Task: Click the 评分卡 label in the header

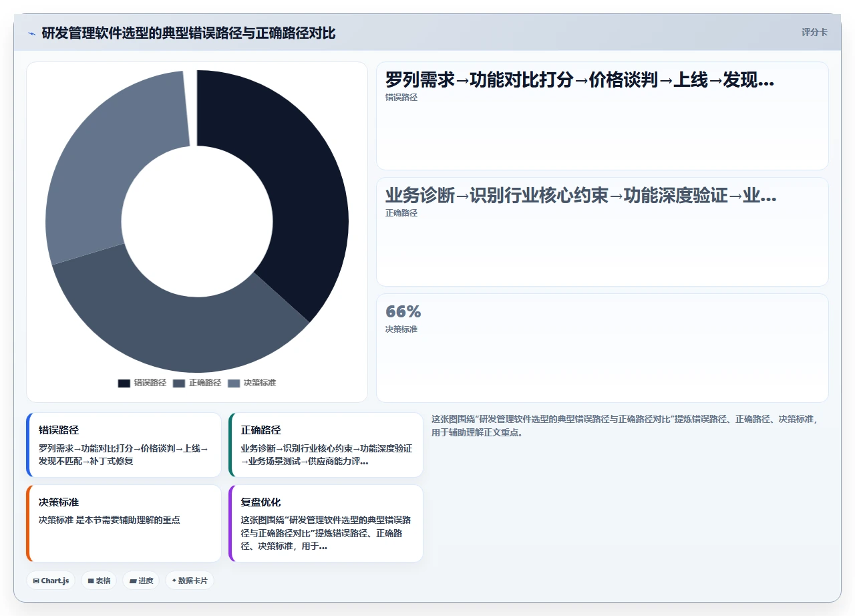Action: pyautogui.click(x=814, y=32)
